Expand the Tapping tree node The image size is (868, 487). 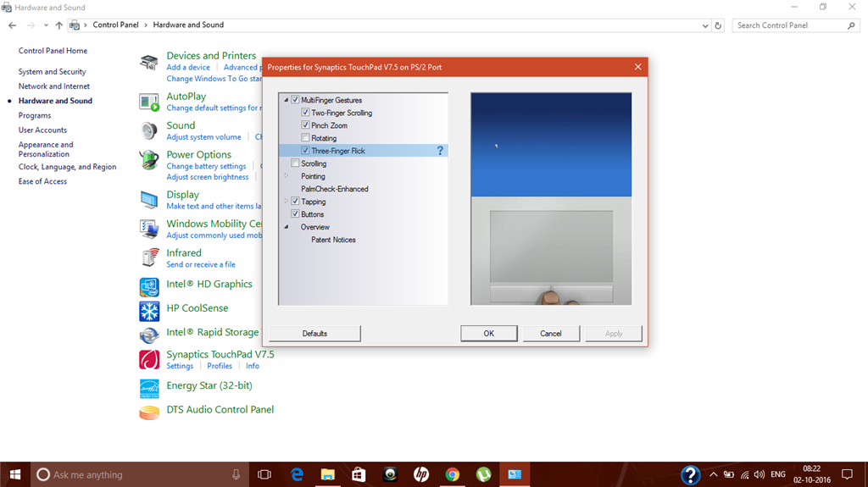point(287,202)
